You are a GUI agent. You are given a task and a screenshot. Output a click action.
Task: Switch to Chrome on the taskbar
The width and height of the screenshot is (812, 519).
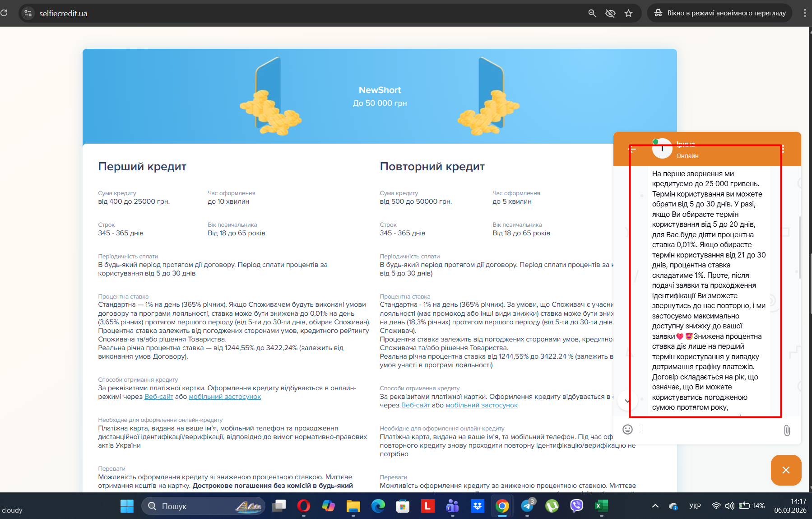(502, 506)
